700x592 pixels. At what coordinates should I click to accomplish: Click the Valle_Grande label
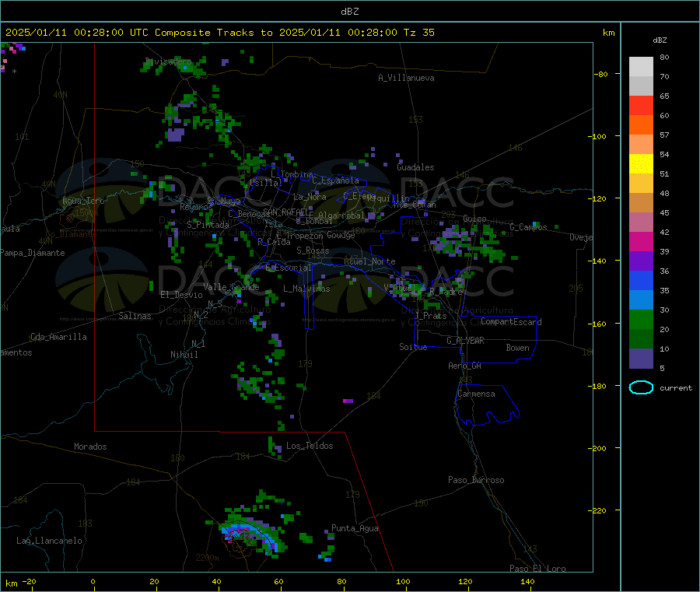coord(231,287)
